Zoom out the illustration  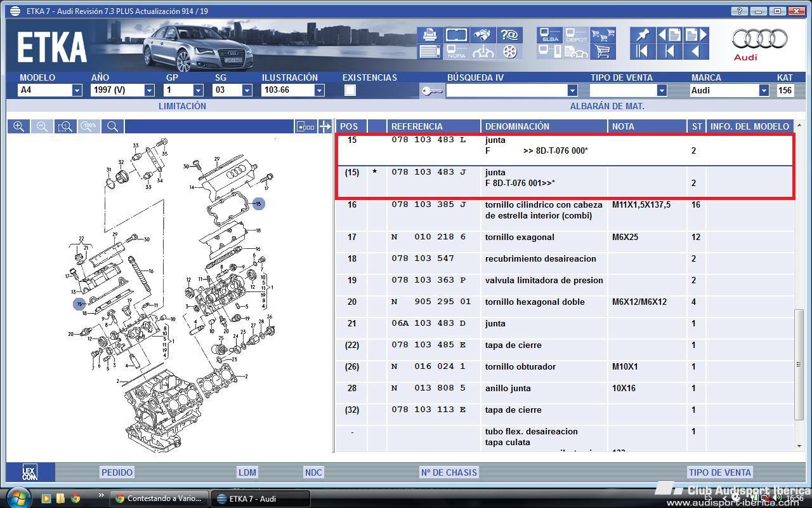pyautogui.click(x=42, y=126)
